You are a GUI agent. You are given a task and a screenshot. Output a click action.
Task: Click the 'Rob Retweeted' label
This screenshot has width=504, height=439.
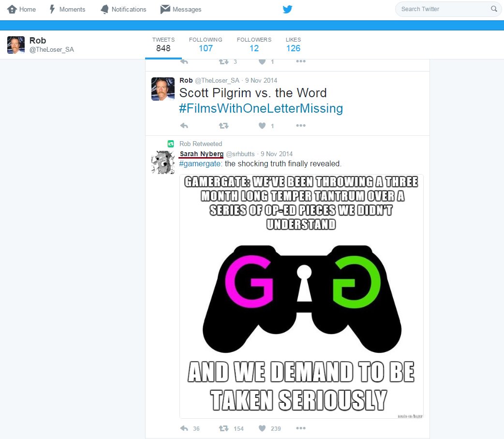[201, 144]
